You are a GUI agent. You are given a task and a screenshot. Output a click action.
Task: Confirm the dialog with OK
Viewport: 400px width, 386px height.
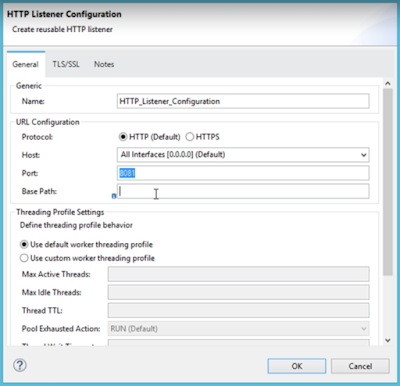[297, 366]
